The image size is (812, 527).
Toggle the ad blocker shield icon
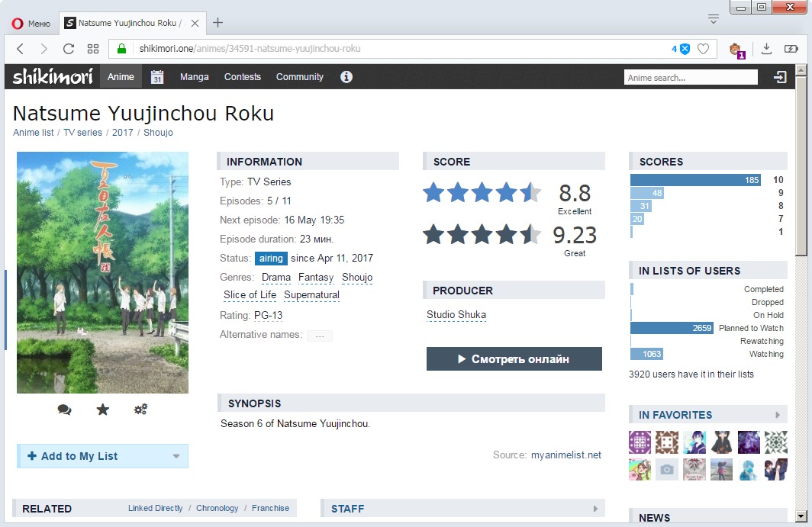[685, 49]
